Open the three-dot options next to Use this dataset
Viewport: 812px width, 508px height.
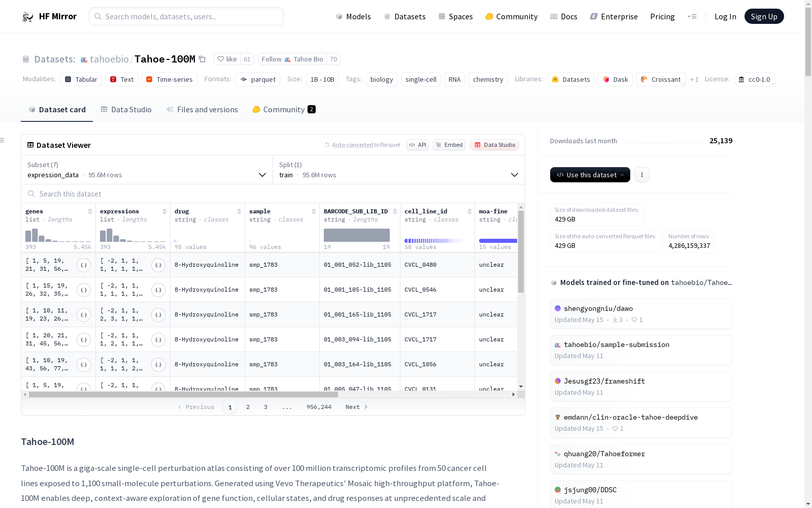[642, 175]
